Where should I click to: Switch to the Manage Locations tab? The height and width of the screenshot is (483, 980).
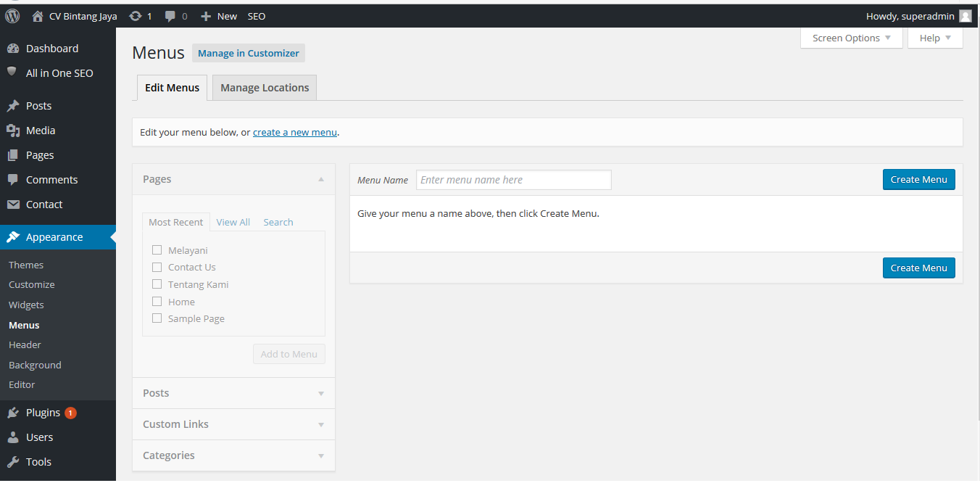point(265,88)
